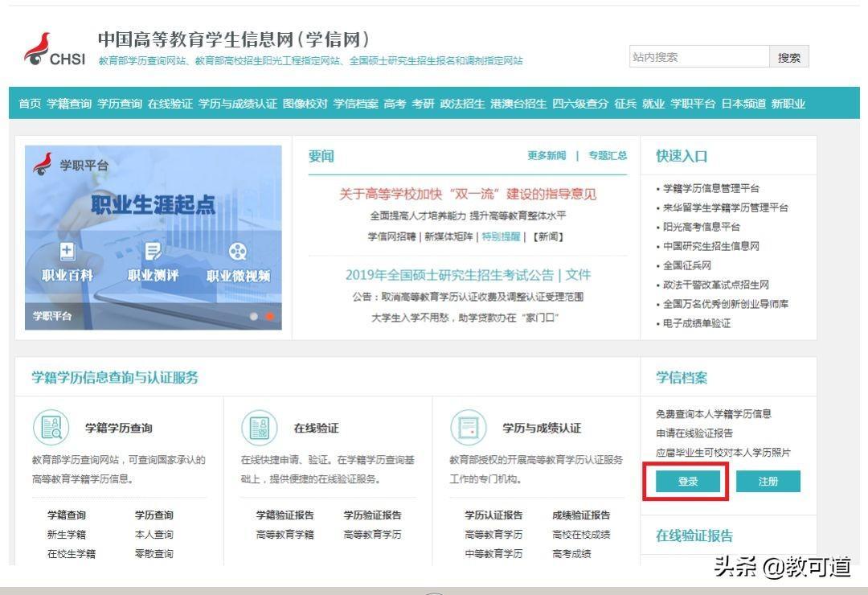Select the orange carousel indicator dot
The image size is (868, 595).
[x=270, y=316]
